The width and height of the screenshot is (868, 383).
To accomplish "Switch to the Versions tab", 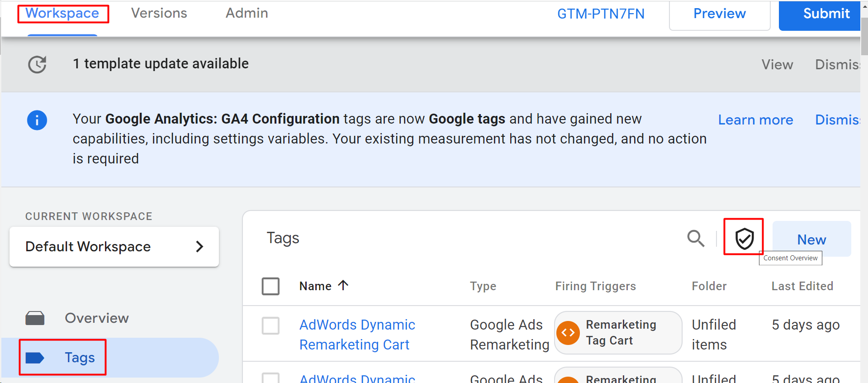I will 159,13.
